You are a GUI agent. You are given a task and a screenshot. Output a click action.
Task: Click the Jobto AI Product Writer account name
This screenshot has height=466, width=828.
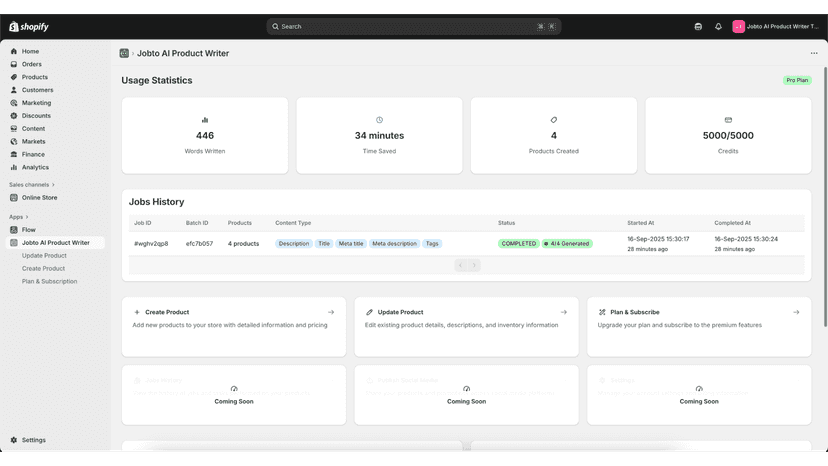783,26
